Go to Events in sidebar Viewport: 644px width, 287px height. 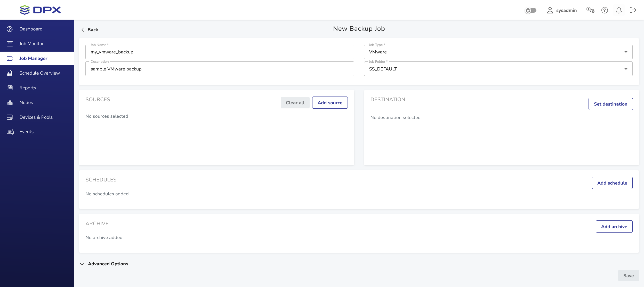26,132
